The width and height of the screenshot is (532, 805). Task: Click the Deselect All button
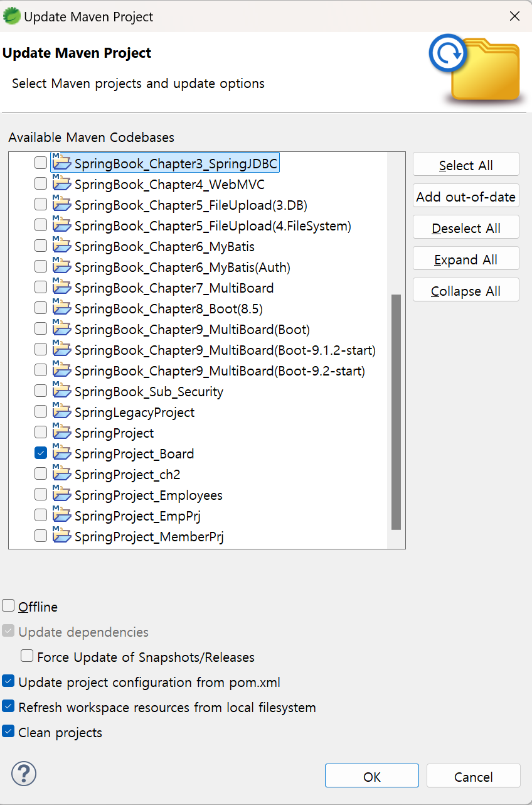(466, 227)
